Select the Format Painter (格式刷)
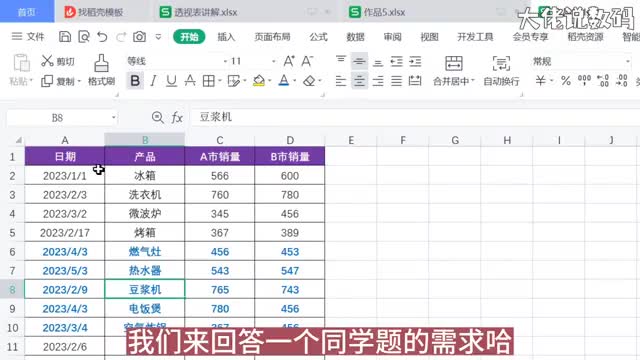640x360 pixels. pyautogui.click(x=101, y=70)
